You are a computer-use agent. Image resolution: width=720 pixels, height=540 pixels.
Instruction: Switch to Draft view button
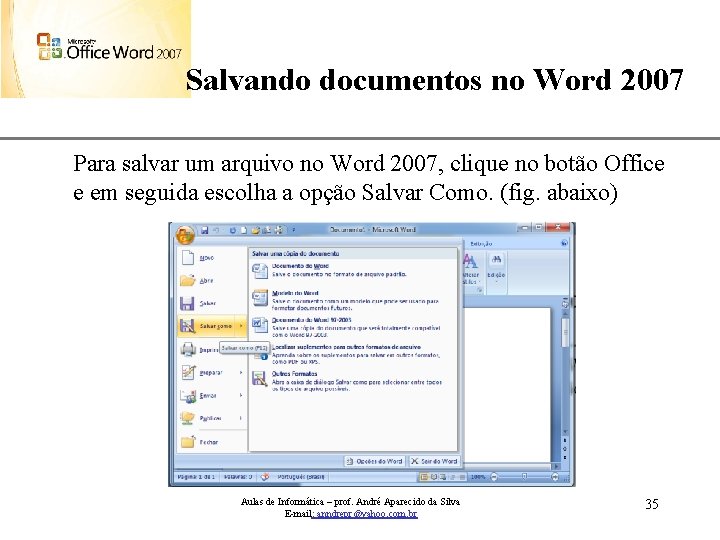tap(462, 477)
